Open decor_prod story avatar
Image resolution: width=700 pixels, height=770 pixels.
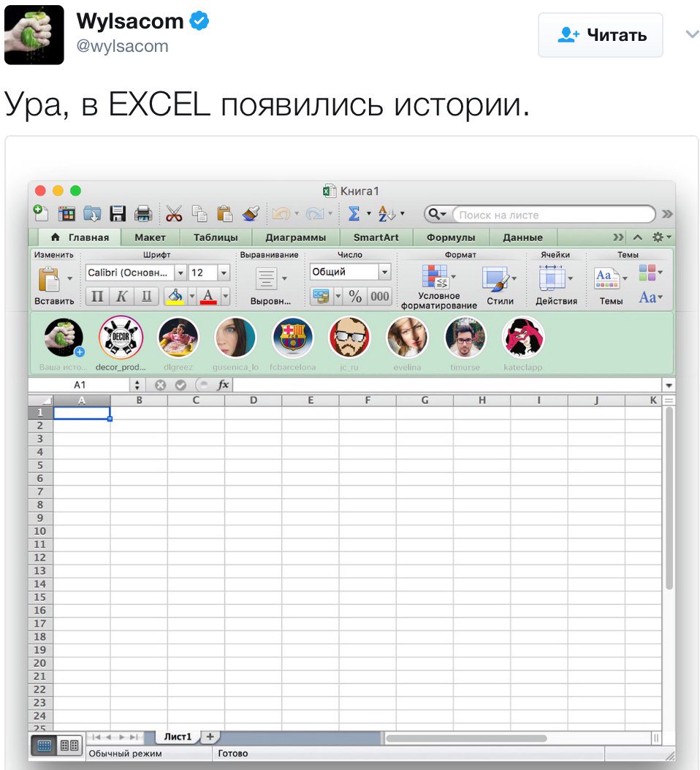coord(121,338)
